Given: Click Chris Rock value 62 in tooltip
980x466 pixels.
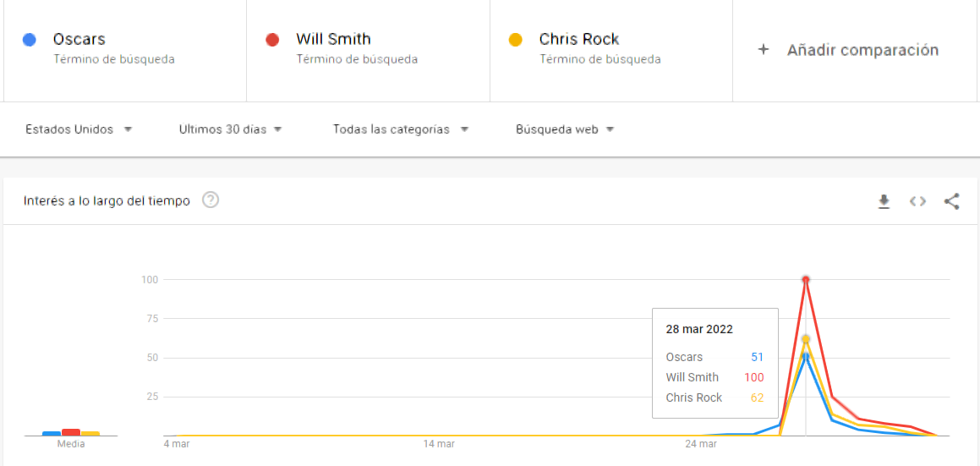Looking at the screenshot, I should pos(757,397).
